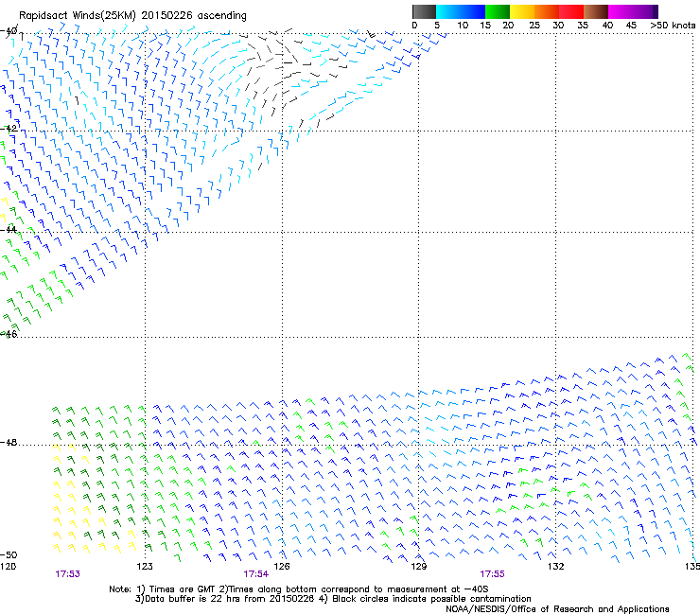Select the yellow 20-25 knots color segment
The height and width of the screenshot is (615, 700).
[x=522, y=11]
